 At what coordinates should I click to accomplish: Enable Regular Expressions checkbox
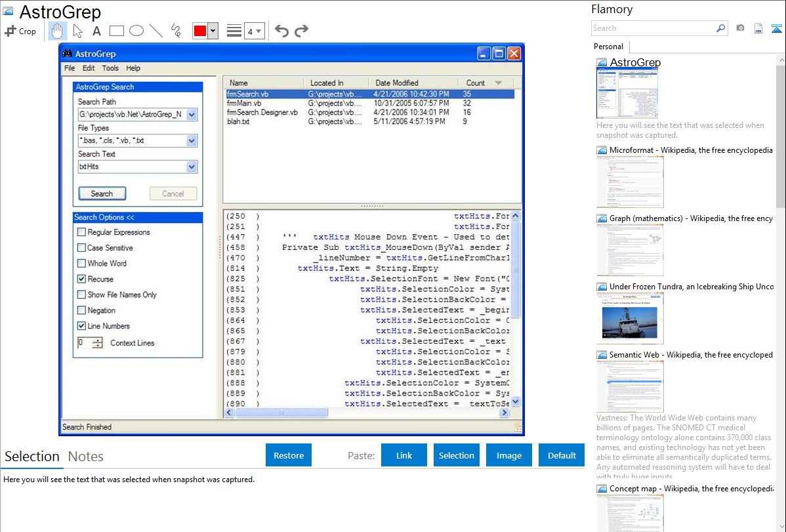81,232
